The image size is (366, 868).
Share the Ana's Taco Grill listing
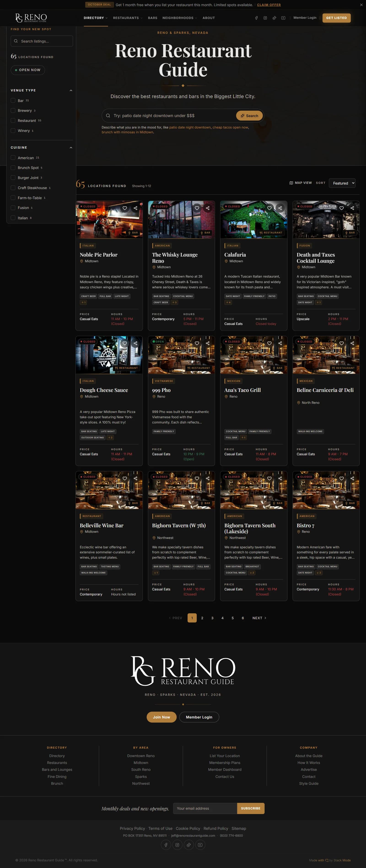[280, 343]
